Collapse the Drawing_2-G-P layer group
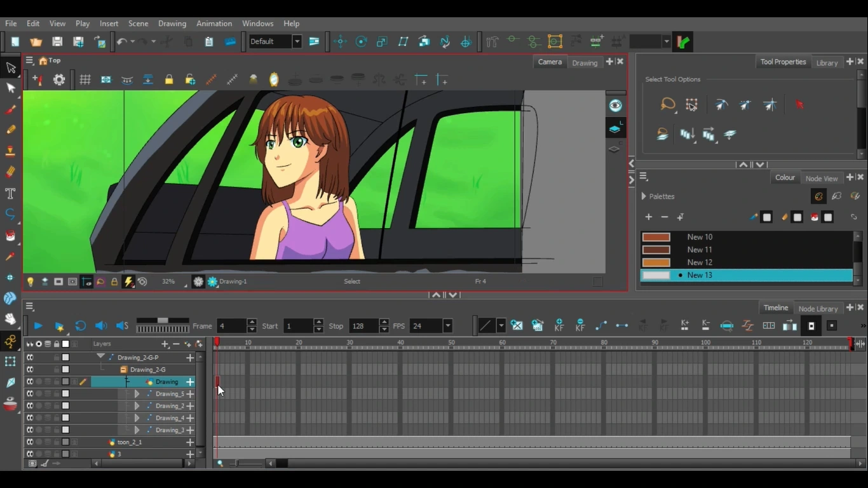Viewport: 868px width, 488px height. pyautogui.click(x=100, y=357)
